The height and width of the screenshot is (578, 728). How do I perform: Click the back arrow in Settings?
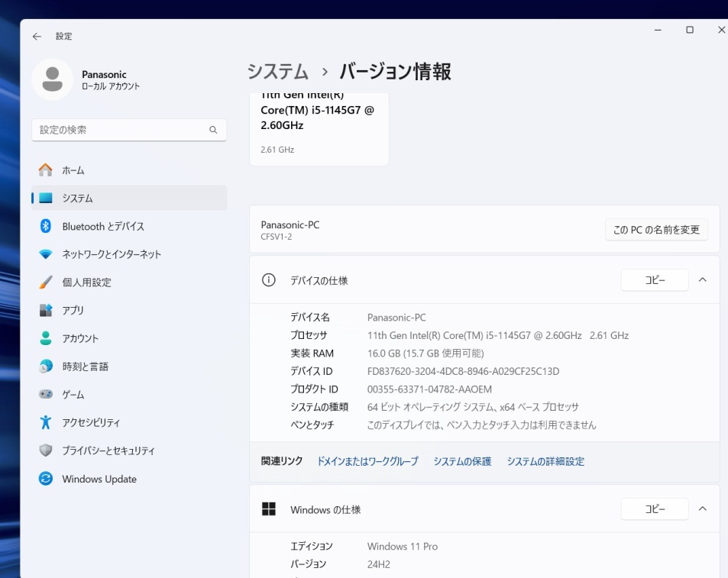click(x=37, y=36)
